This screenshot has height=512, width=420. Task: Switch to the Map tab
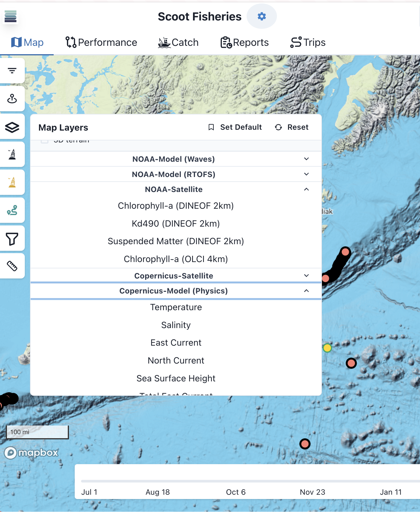tap(27, 42)
